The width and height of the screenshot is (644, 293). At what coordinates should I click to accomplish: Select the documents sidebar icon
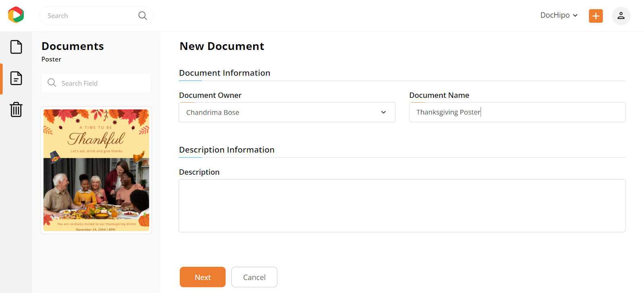[16, 78]
